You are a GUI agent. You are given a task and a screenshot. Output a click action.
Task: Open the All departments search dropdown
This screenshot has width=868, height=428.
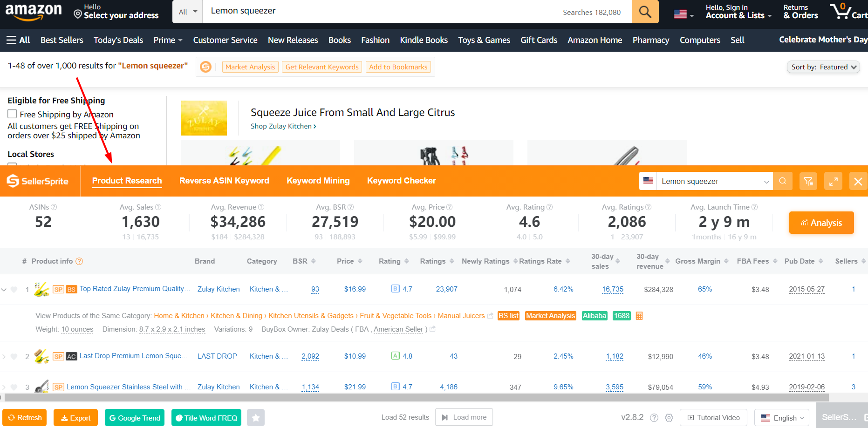187,12
